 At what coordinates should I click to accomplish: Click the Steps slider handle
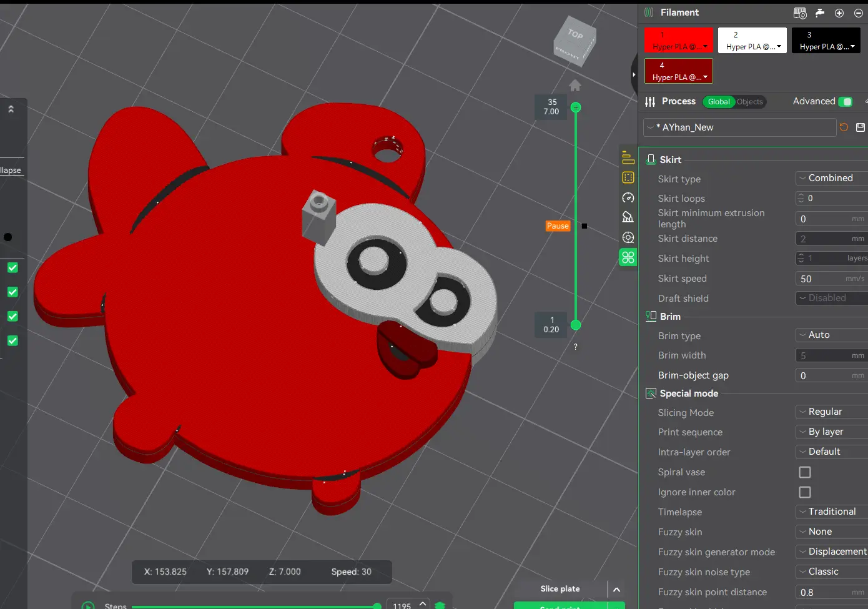tap(377, 606)
